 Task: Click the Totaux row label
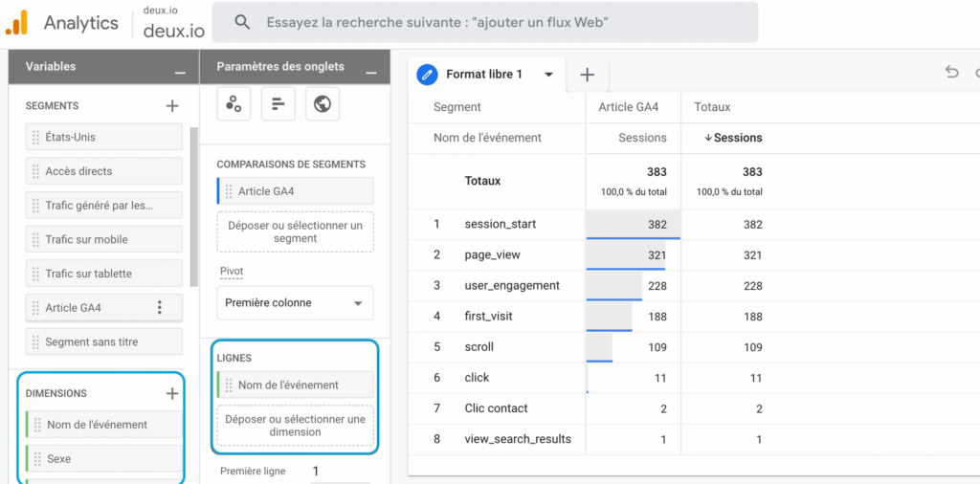482,181
